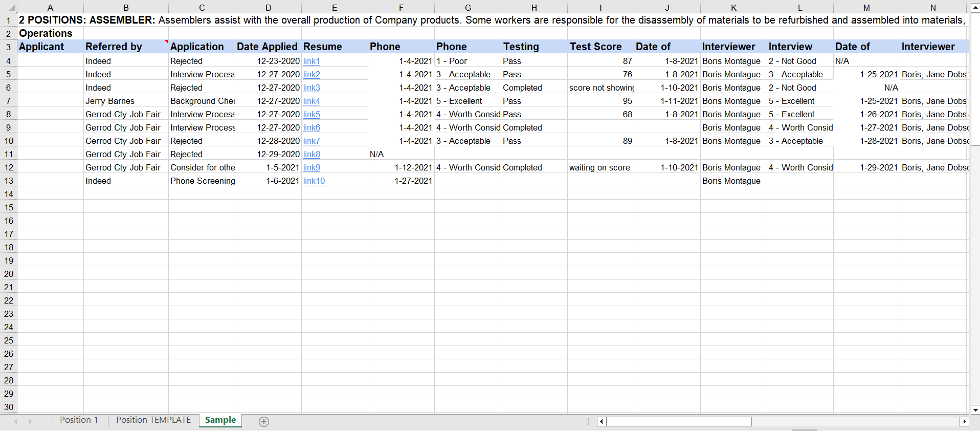Click the Phone Screening cell
This screenshot has height=431, width=980.
coord(202,181)
